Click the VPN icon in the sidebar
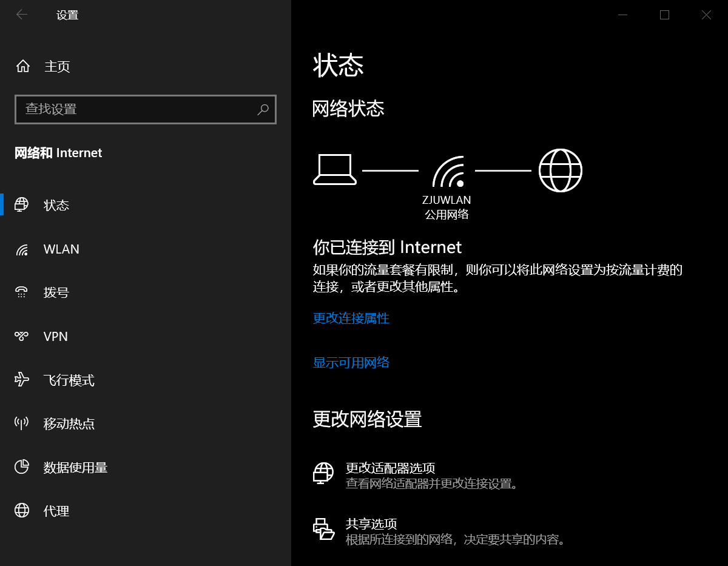 click(x=21, y=336)
